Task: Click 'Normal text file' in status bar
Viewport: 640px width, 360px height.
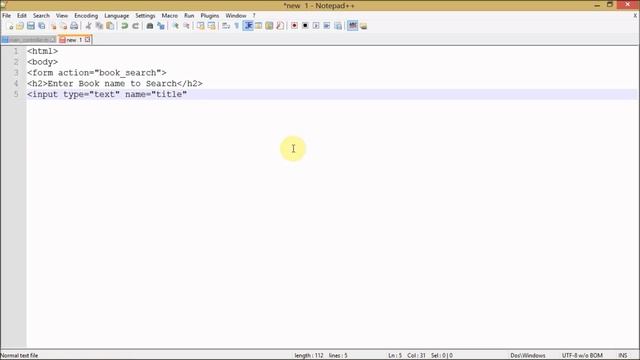Action: (19, 356)
